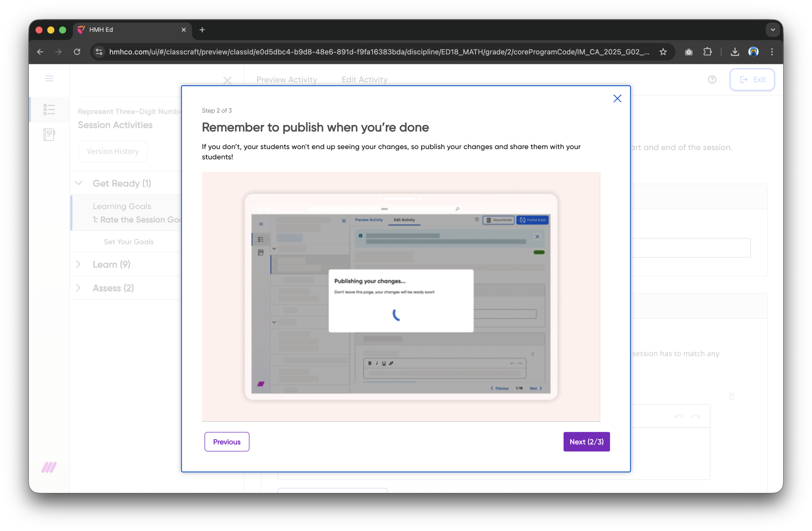Go back with the Previous button
The image size is (812, 531).
(226, 442)
